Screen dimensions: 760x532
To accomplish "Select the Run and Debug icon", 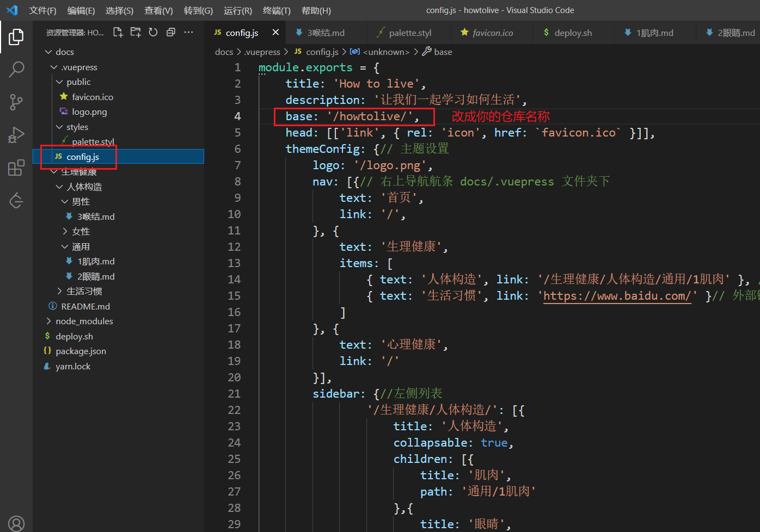I will [16, 135].
